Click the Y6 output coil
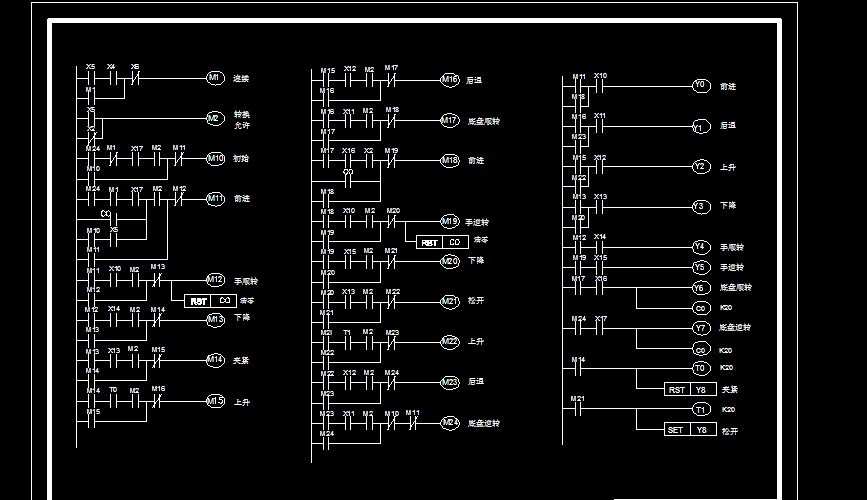Screen dimensions: 867x500 [701, 288]
